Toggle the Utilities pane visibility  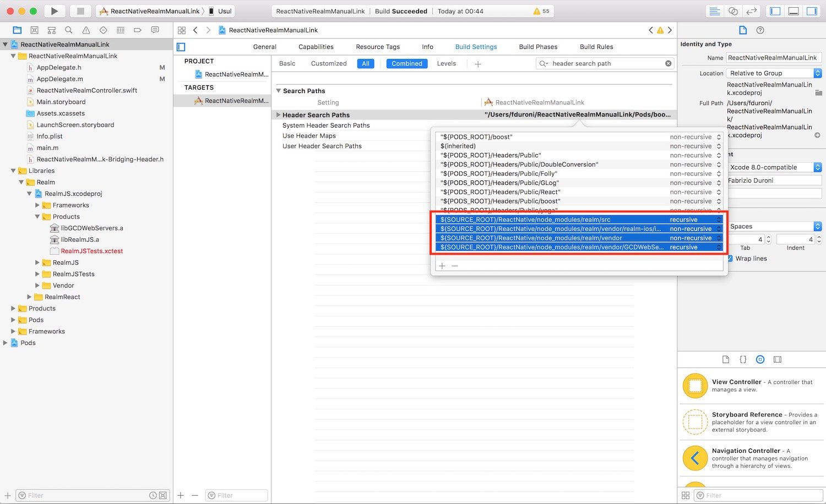[x=812, y=11]
